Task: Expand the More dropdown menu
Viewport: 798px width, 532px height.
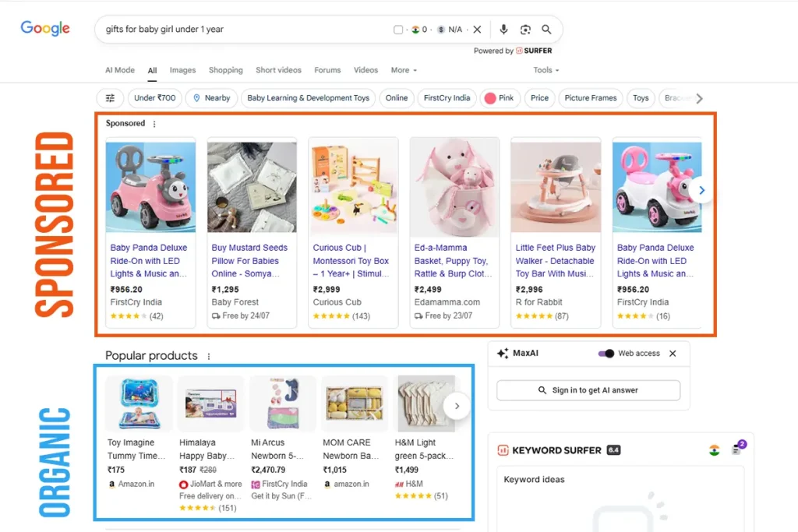Action: click(404, 70)
